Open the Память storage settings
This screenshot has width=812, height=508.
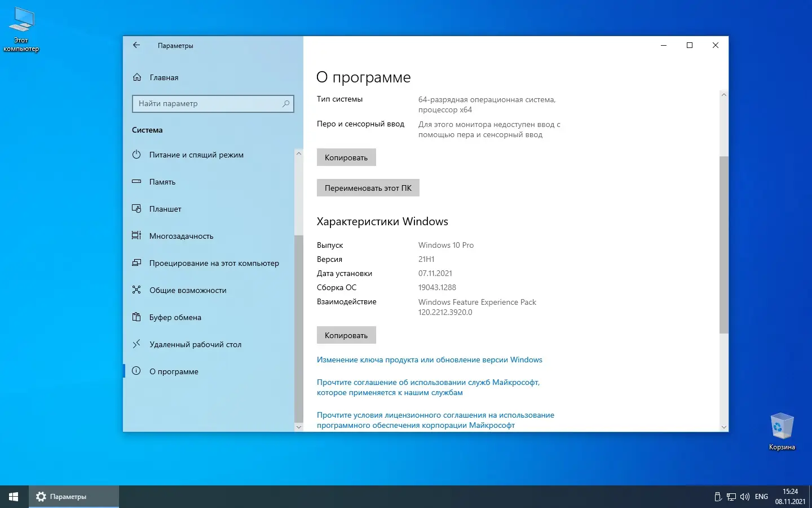coord(162,182)
